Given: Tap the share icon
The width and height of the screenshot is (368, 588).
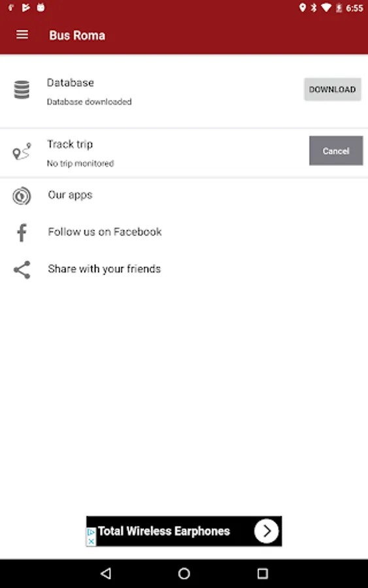Looking at the screenshot, I should click(22, 270).
